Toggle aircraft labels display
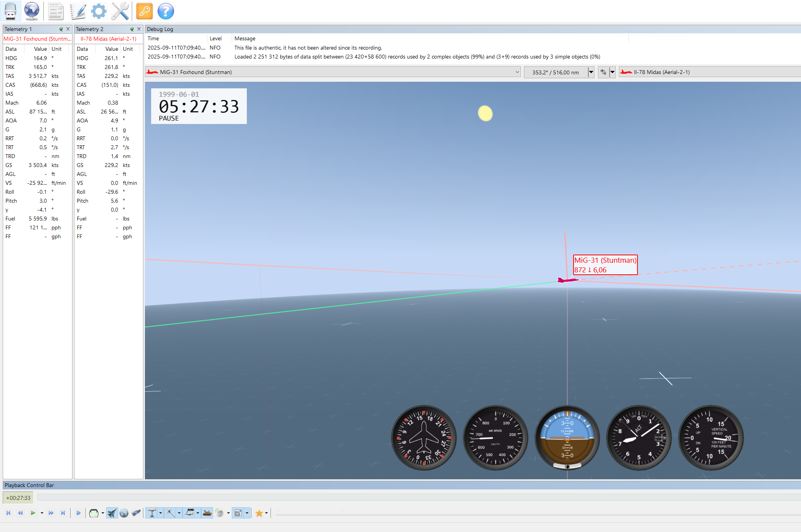This screenshot has height=532, width=801. (x=189, y=513)
